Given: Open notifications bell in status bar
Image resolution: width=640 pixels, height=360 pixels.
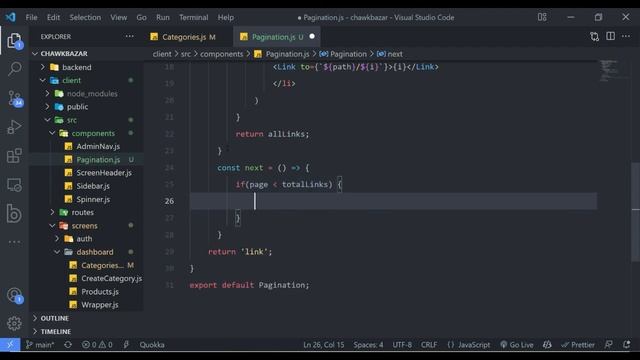Looking at the screenshot, I should (627, 345).
